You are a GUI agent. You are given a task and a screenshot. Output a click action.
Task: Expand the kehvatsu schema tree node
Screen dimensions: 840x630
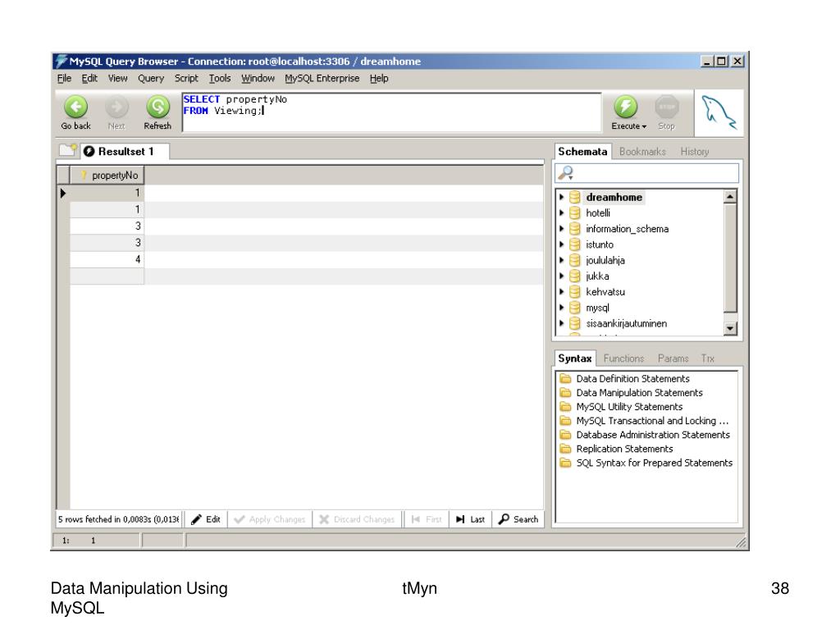point(561,292)
